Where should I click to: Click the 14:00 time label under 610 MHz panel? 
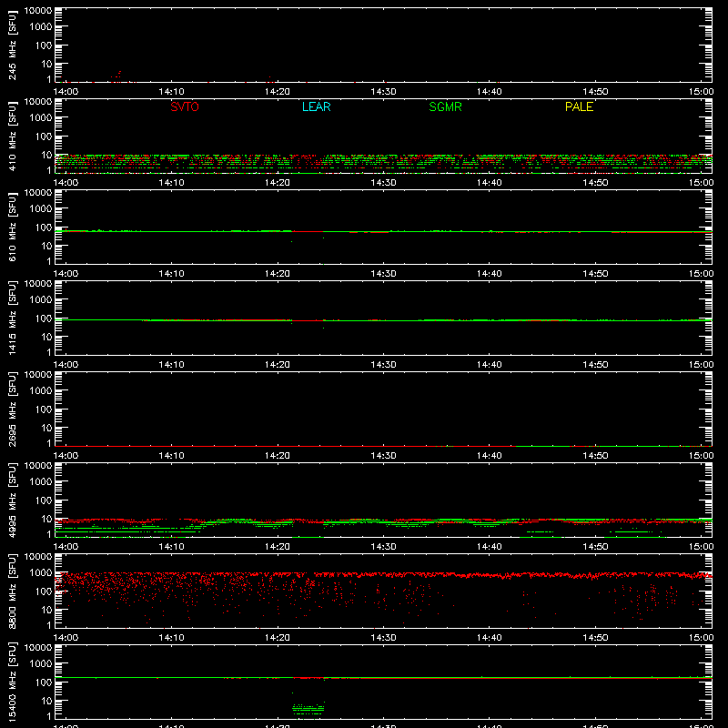tap(66, 274)
